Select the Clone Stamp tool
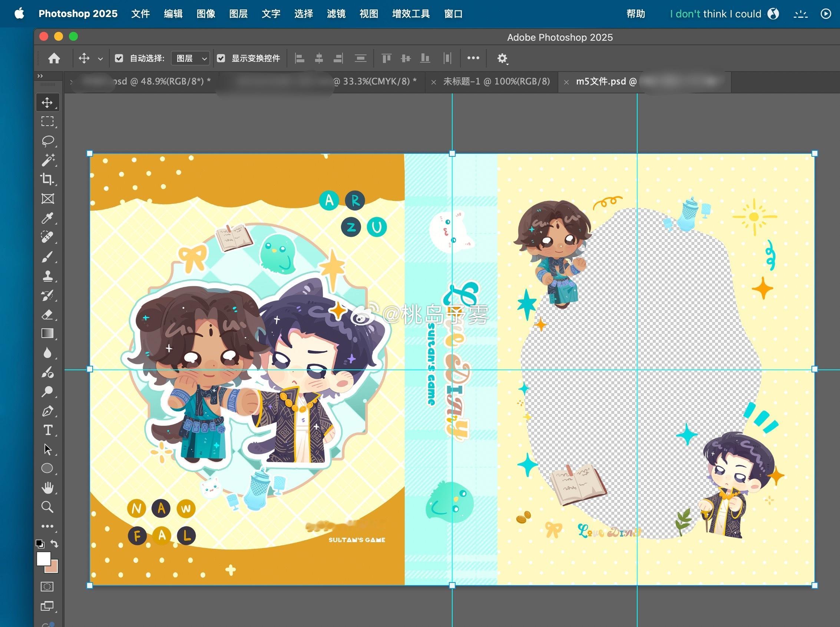The width and height of the screenshot is (840, 627). click(x=47, y=276)
